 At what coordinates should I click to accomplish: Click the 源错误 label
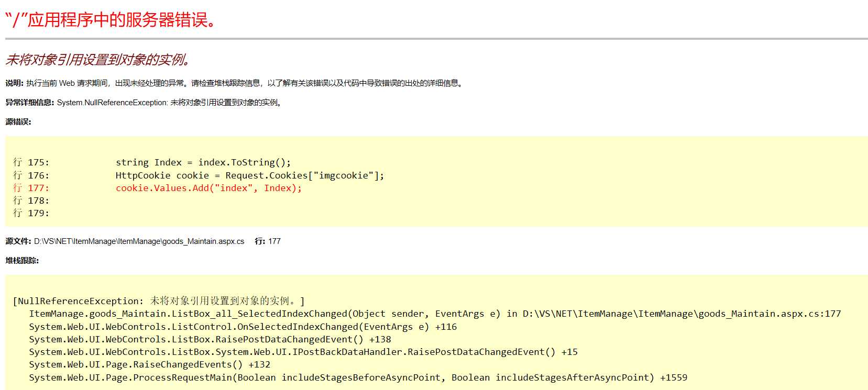[18, 122]
